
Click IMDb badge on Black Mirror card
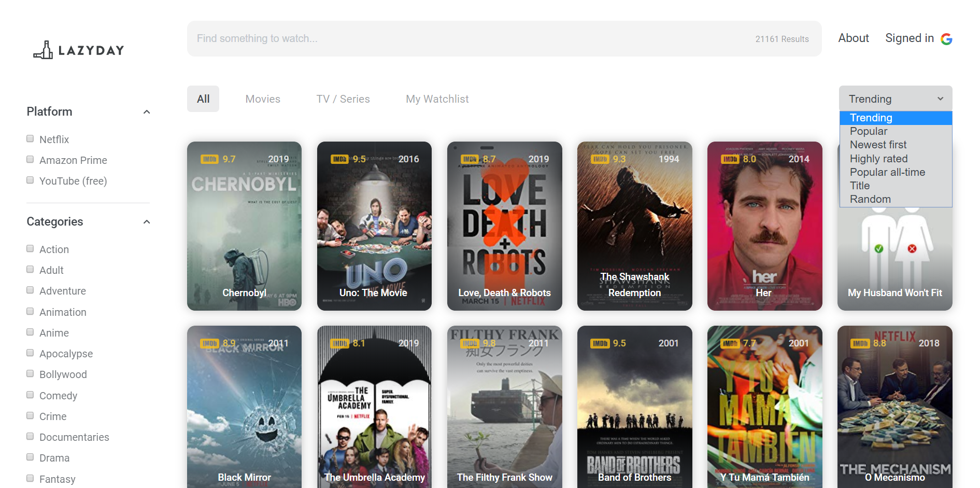[x=210, y=343]
